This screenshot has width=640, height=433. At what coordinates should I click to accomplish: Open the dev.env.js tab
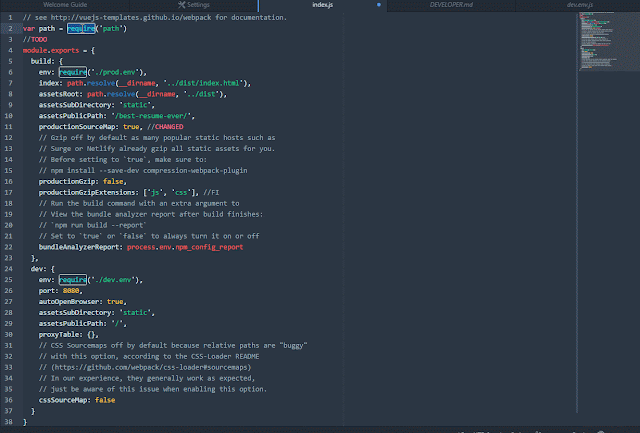580,5
